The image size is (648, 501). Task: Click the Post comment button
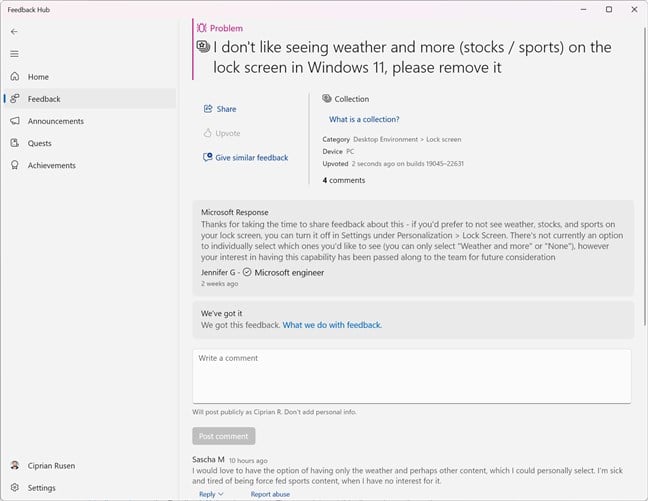click(x=224, y=436)
